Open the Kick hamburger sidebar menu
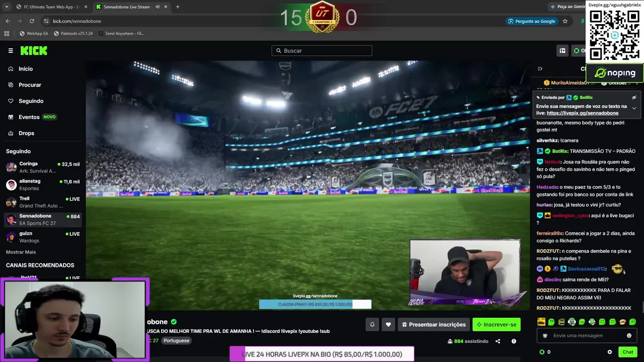The width and height of the screenshot is (644, 362). click(x=11, y=51)
